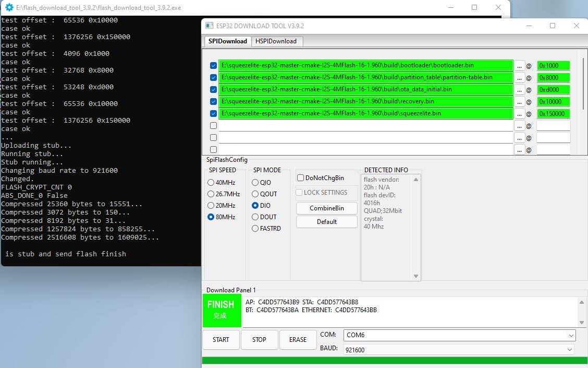Click the gear icon in console title bar

(9, 8)
